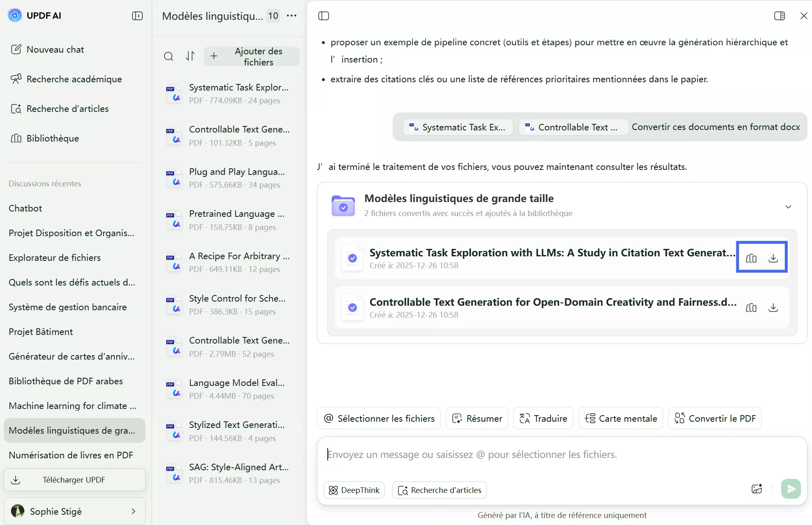Click Ajouter des fichiers button
Viewport: 812px width, 525px height.
pyautogui.click(x=252, y=56)
